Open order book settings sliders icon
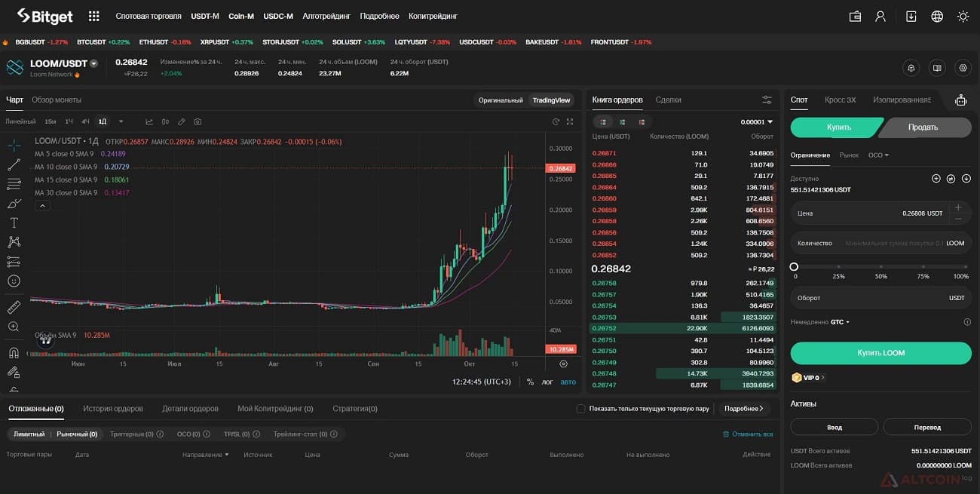 click(767, 100)
